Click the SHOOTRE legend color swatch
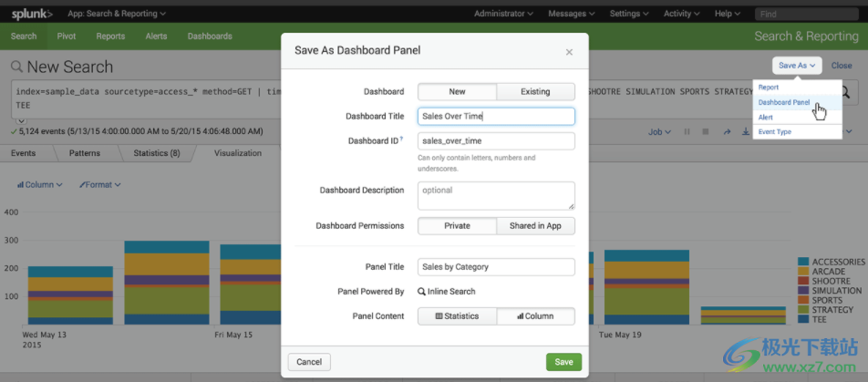The width and height of the screenshot is (868, 382). [x=803, y=281]
